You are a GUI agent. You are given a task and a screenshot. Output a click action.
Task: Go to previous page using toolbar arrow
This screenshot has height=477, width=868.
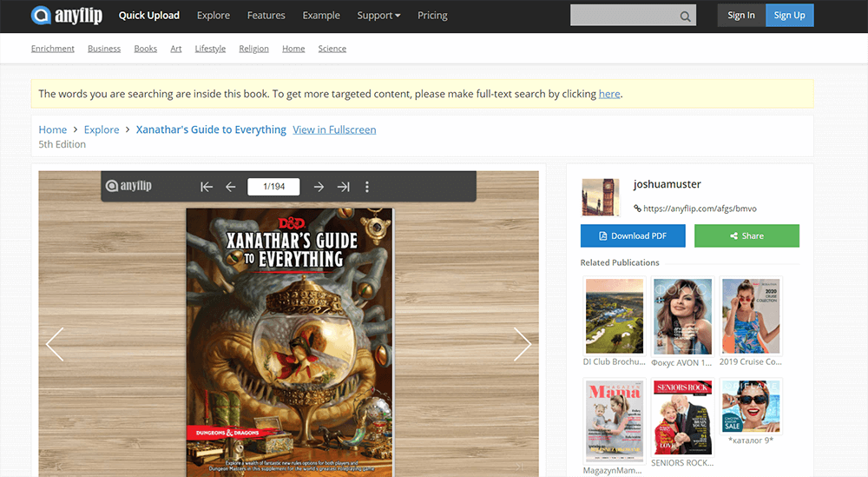click(231, 187)
